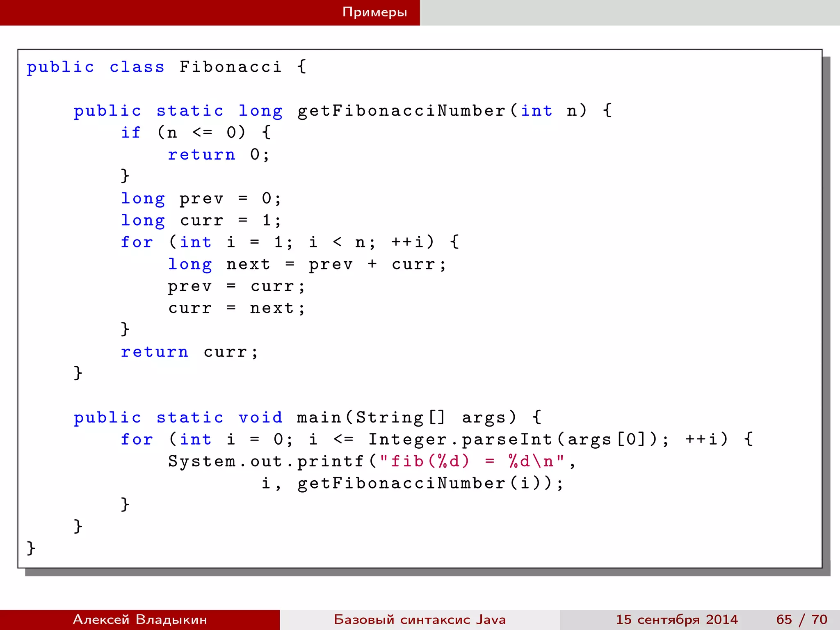
Task: Click 'i, getFibonacciNumber(i));' argument line
Action: 413,484
